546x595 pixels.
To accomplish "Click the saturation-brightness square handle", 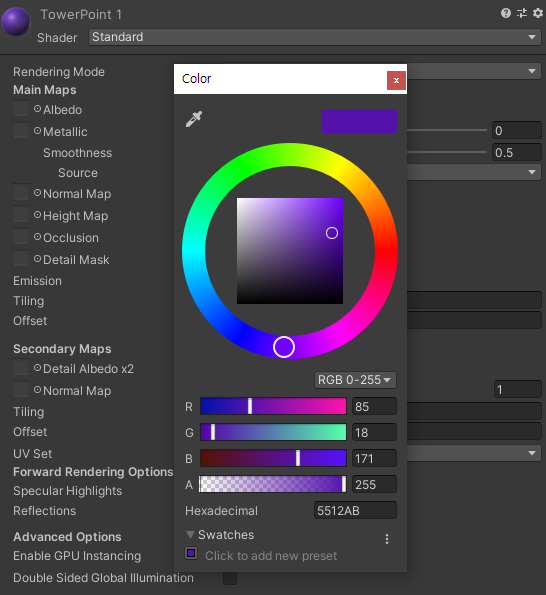I will pos(332,233).
